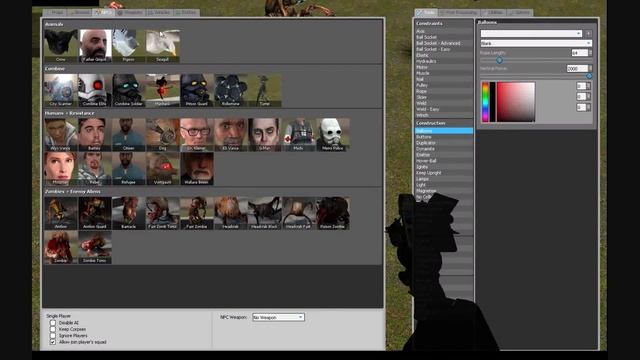The width and height of the screenshot is (640, 360).
Task: Switch to the Weapons tab
Action: point(131,13)
